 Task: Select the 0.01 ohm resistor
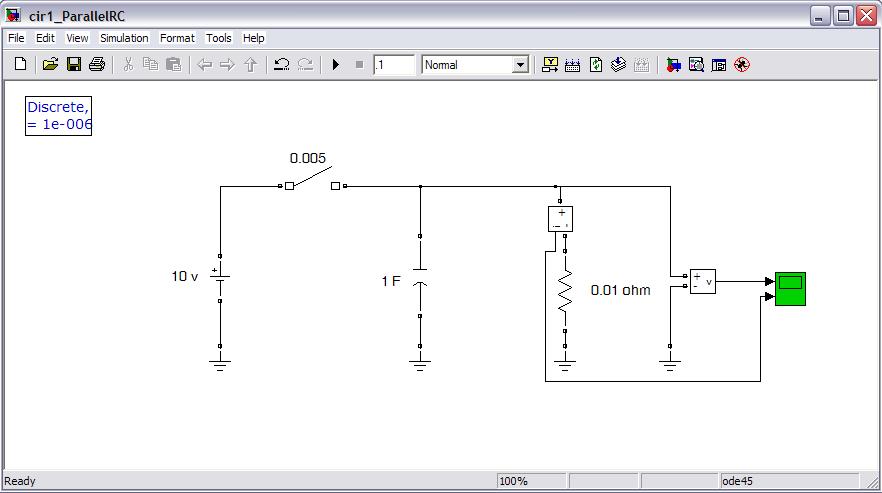tap(565, 290)
